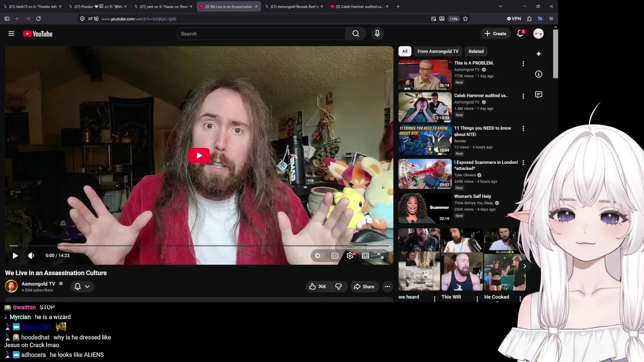Open the YouTube hamburger guide menu
644x362 pixels.
coord(11,34)
